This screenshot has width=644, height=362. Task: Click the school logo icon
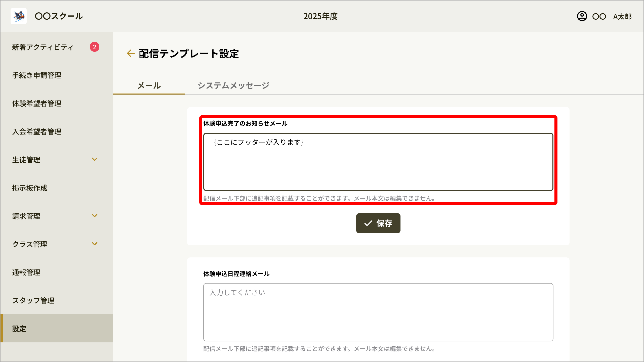[x=19, y=16]
